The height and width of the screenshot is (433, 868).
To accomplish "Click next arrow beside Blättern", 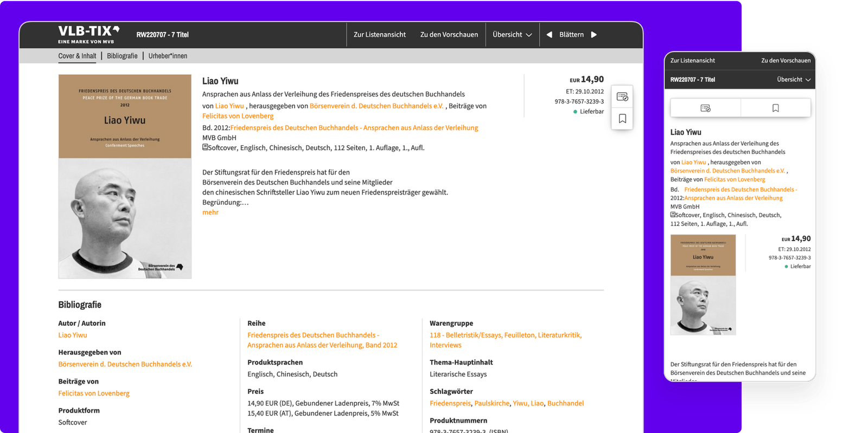I will coord(594,35).
